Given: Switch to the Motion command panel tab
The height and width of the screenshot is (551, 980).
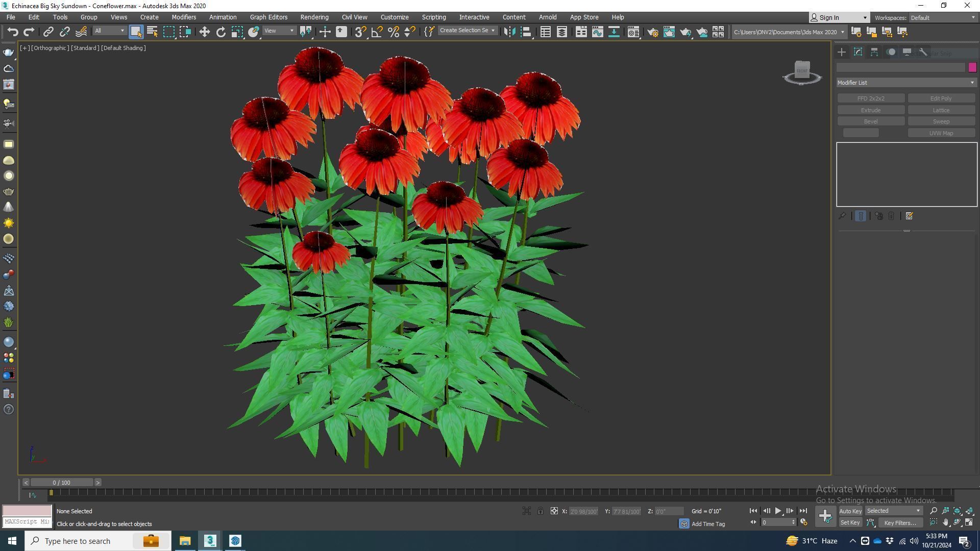Looking at the screenshot, I should click(x=891, y=52).
